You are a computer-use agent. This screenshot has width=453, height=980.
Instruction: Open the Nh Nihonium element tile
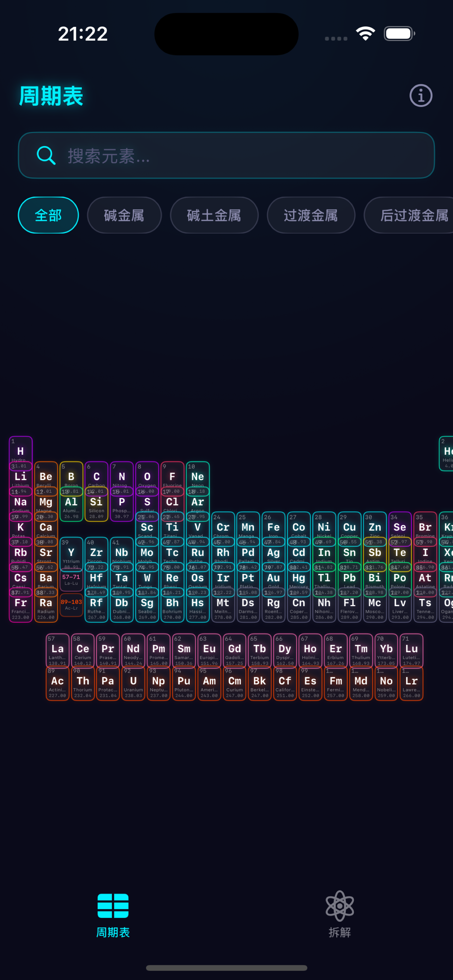[324, 605]
